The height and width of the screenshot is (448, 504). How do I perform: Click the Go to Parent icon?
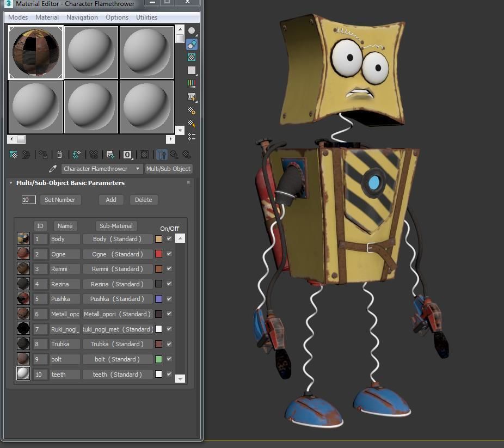tap(174, 155)
